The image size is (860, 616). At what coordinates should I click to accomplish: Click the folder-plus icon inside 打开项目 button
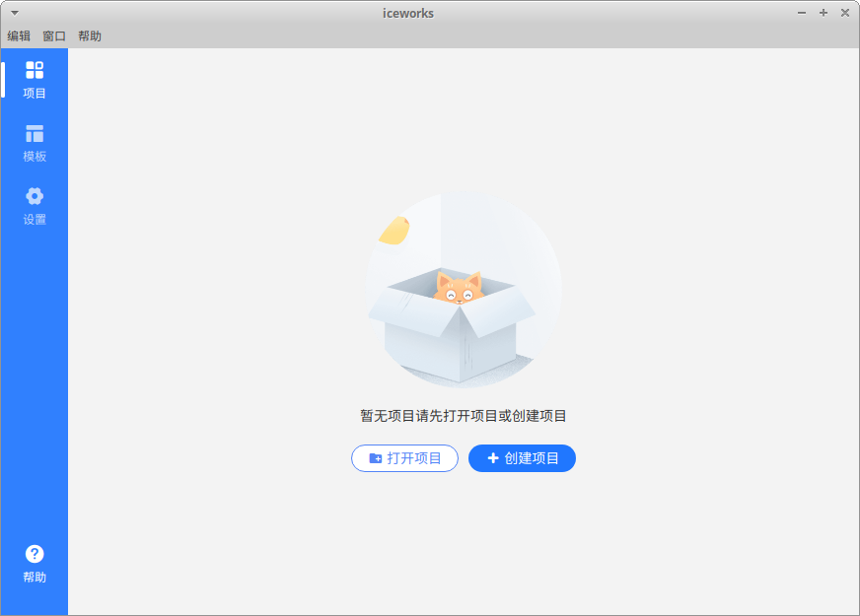377,457
